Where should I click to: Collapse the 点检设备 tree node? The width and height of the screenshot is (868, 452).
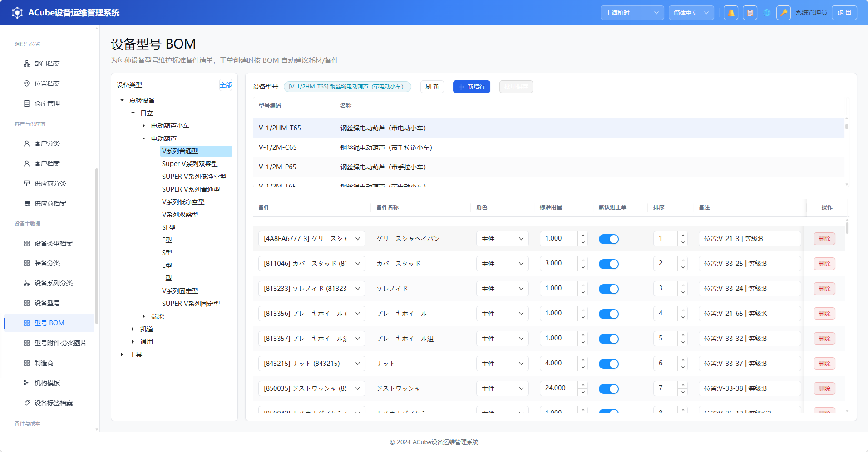[x=122, y=100]
